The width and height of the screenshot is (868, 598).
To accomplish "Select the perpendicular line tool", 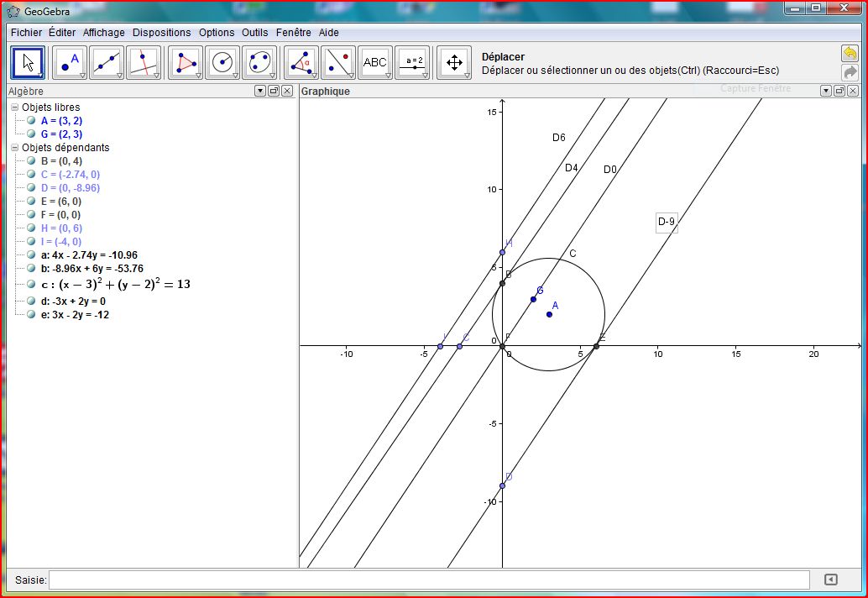I will point(144,62).
